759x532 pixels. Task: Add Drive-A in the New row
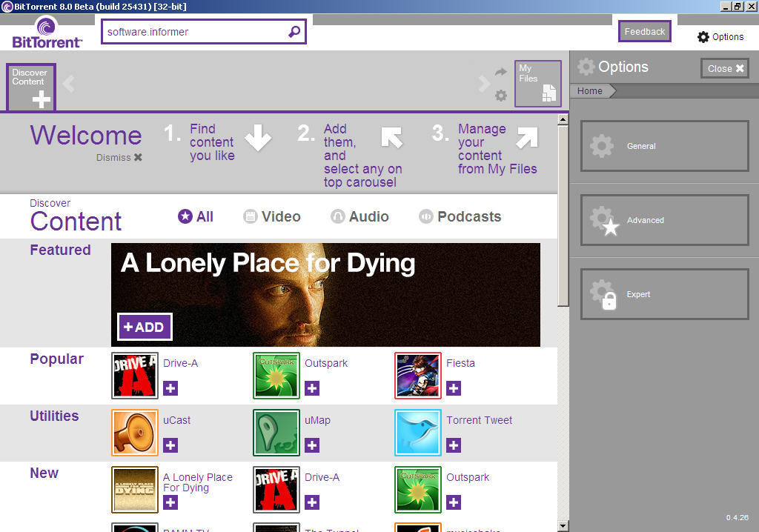point(312,502)
